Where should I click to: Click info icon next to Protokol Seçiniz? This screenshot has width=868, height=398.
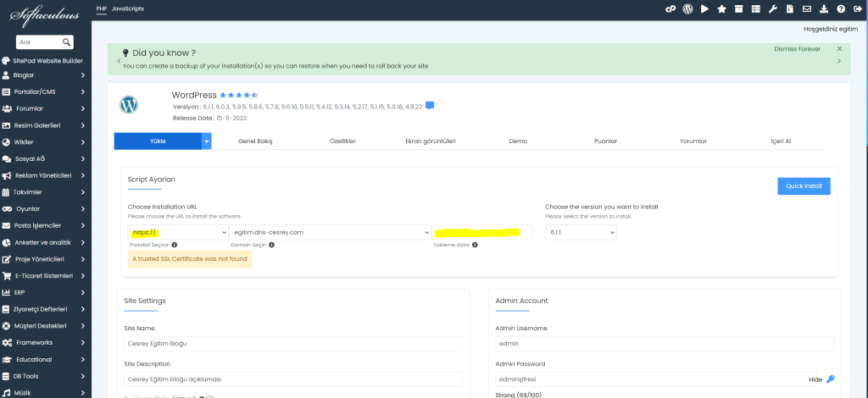(175, 245)
